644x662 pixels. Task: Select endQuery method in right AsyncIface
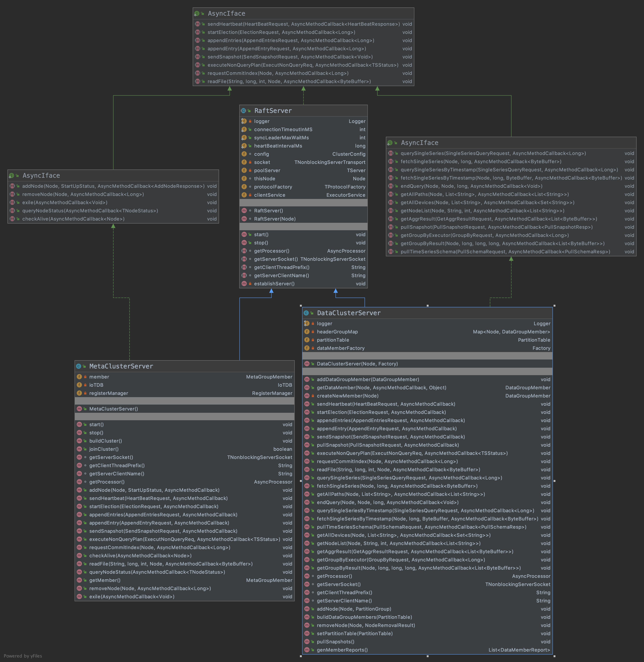tap(511, 186)
